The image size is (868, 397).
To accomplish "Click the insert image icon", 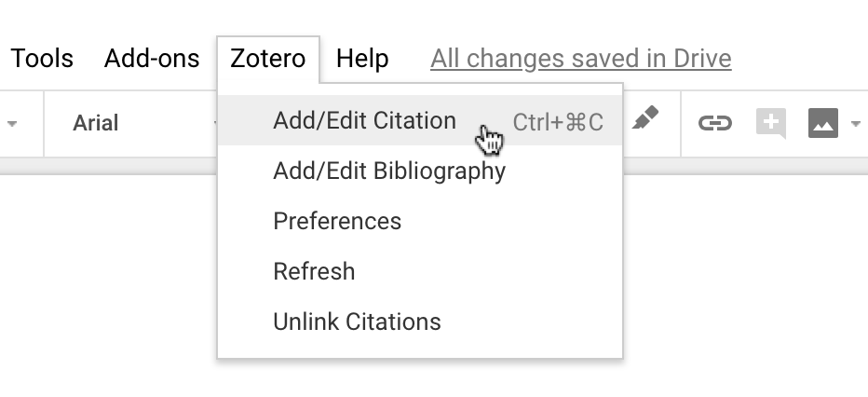I will [823, 123].
